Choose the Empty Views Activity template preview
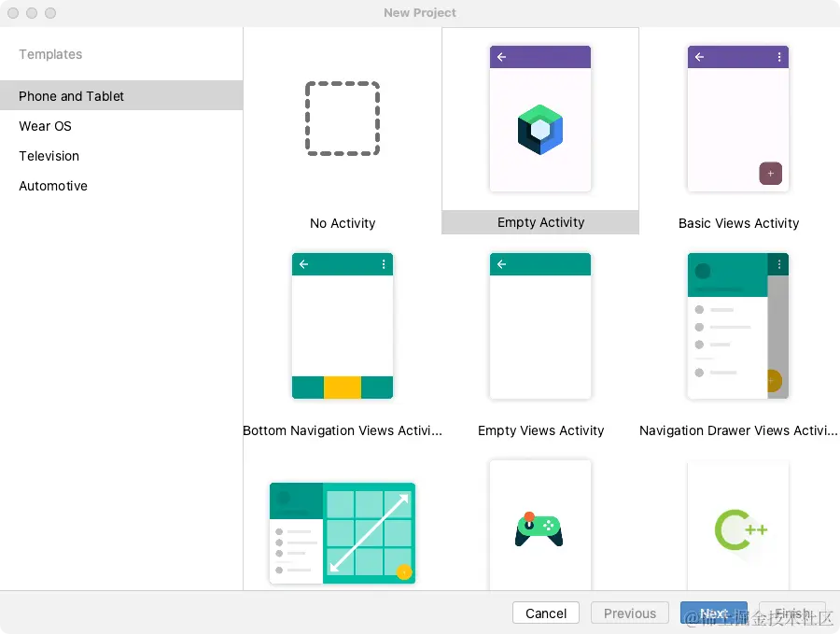The image size is (840, 634). coord(540,326)
